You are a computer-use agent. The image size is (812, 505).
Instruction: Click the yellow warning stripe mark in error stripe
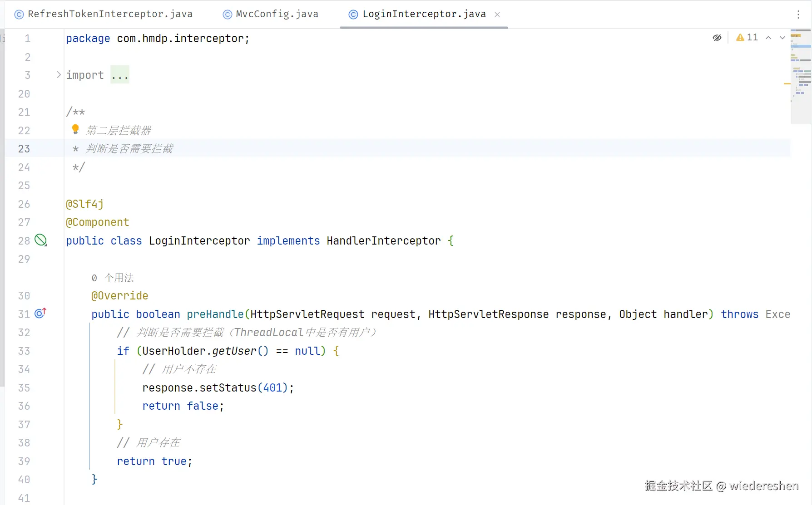point(787,83)
